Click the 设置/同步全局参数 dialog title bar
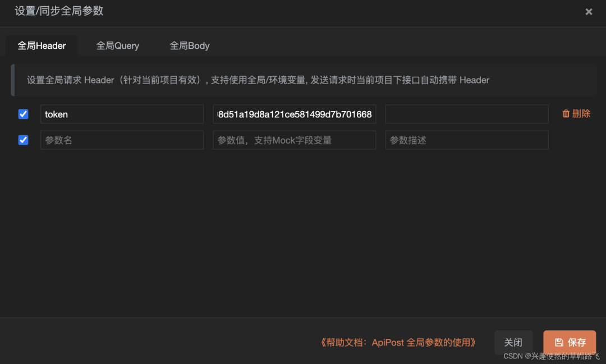 pyautogui.click(x=58, y=11)
